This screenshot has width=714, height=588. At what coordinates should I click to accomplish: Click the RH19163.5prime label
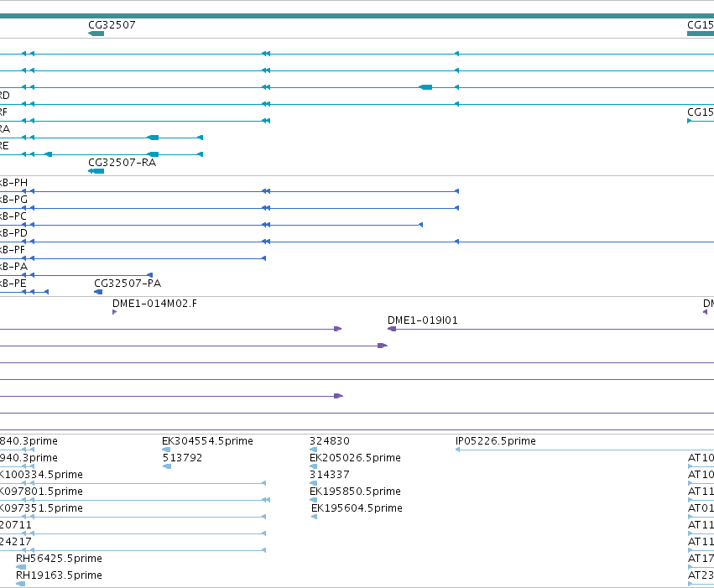click(x=59, y=575)
